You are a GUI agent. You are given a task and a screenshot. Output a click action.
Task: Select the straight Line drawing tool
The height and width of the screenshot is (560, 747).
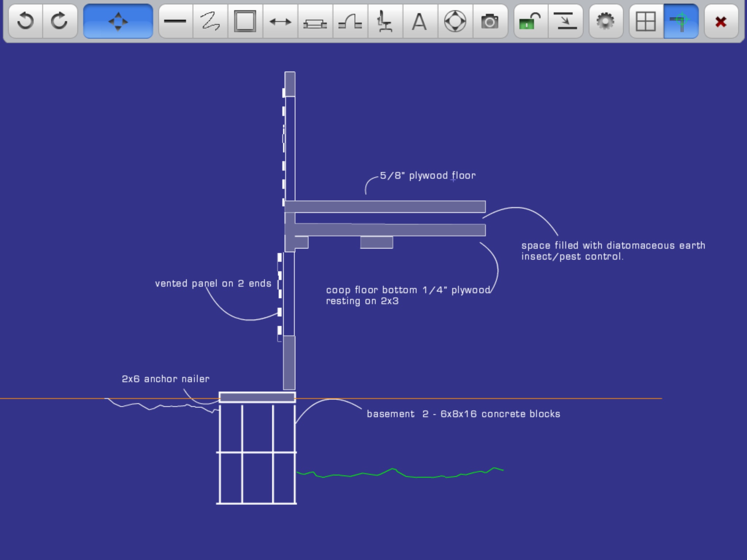(x=175, y=22)
